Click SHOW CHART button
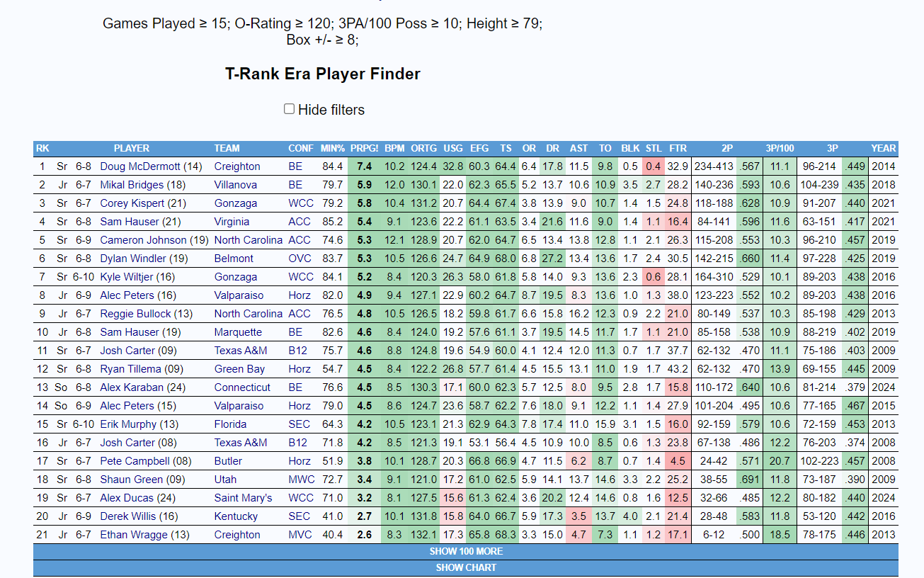 point(466,567)
